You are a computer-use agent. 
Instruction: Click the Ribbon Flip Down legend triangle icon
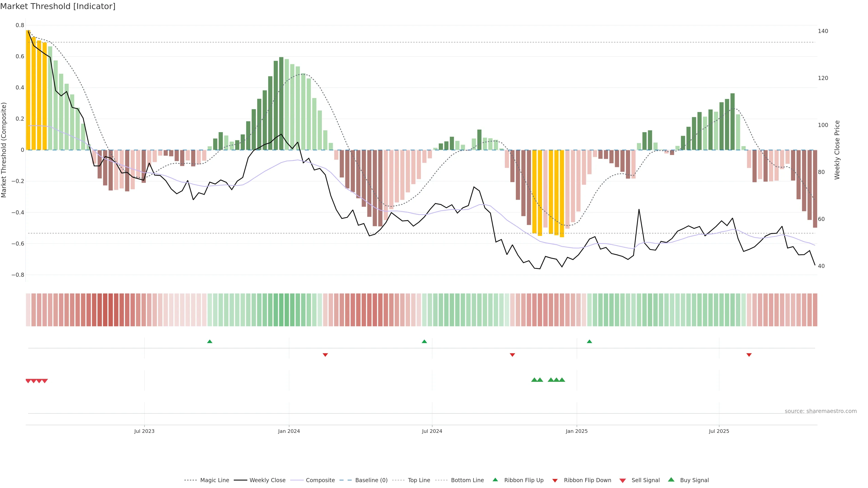point(555,481)
